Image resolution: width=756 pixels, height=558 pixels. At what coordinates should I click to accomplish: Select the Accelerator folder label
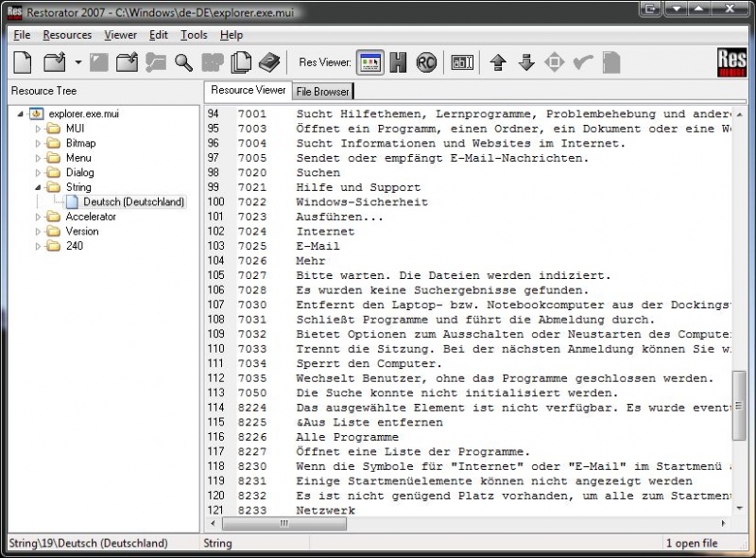click(x=91, y=217)
